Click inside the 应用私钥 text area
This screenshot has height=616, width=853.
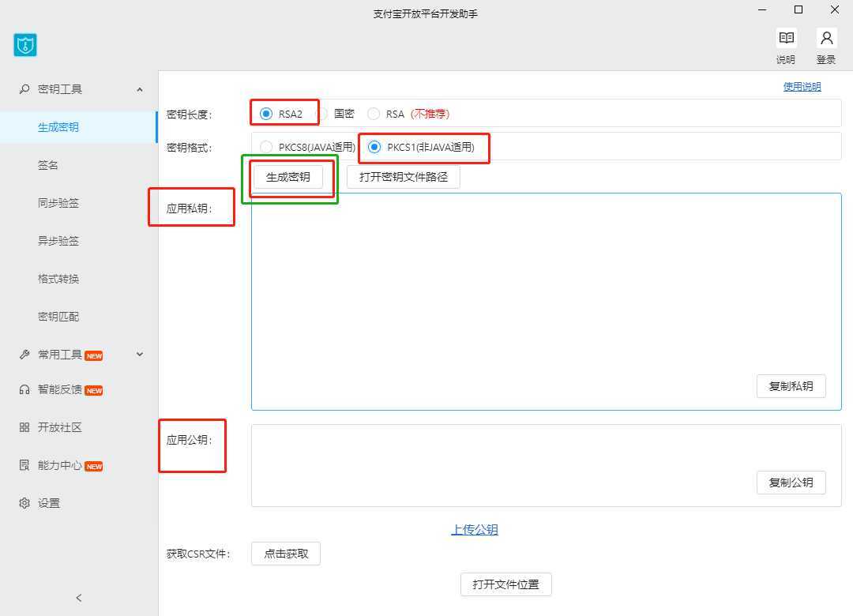click(547, 302)
